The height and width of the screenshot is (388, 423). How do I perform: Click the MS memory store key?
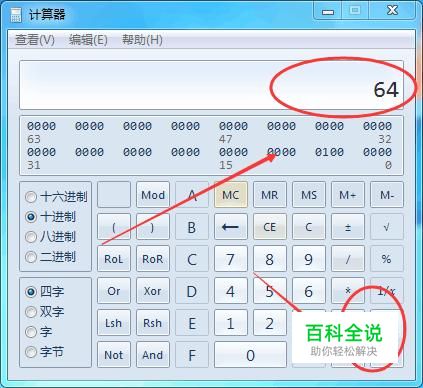[x=309, y=195]
